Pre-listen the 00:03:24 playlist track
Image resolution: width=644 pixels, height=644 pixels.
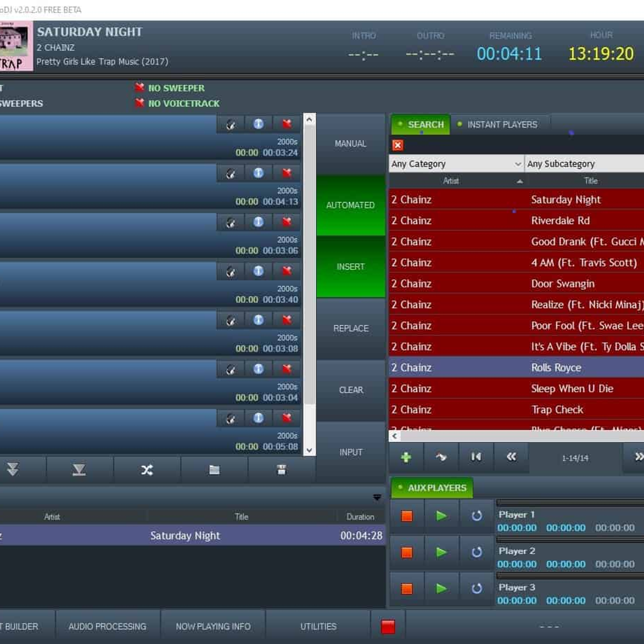[x=231, y=125]
